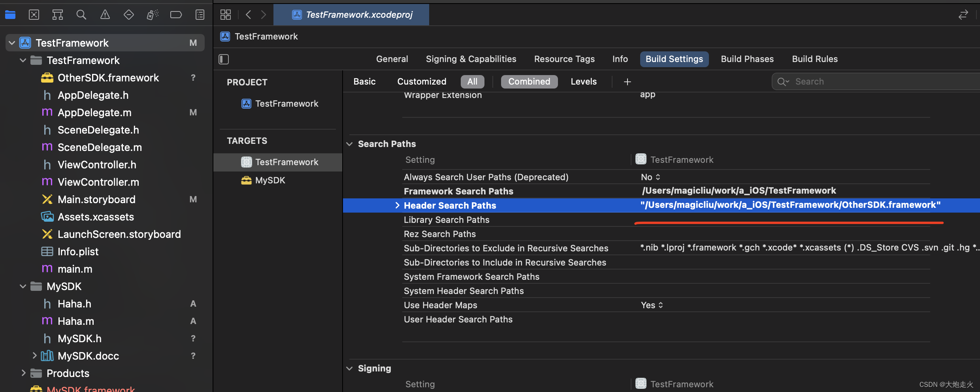This screenshot has height=392, width=980.
Task: Click the breadcrumb TestFramework project icon
Action: tap(225, 37)
